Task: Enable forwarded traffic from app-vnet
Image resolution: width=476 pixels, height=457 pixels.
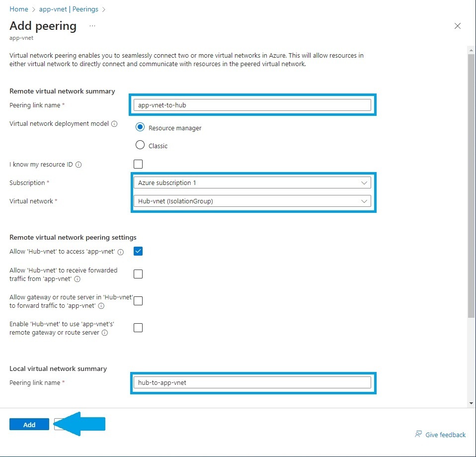Action: (138, 274)
